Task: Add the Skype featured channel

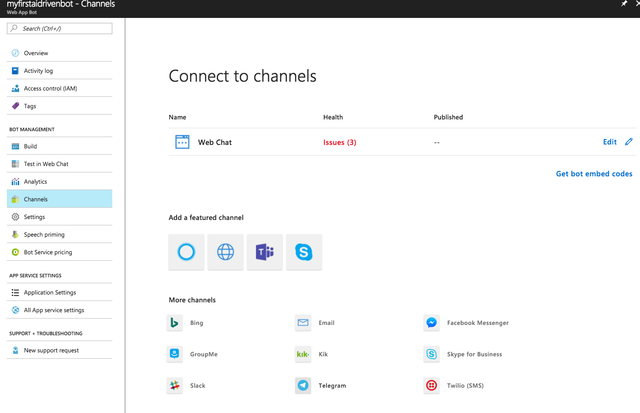Action: coord(304,252)
